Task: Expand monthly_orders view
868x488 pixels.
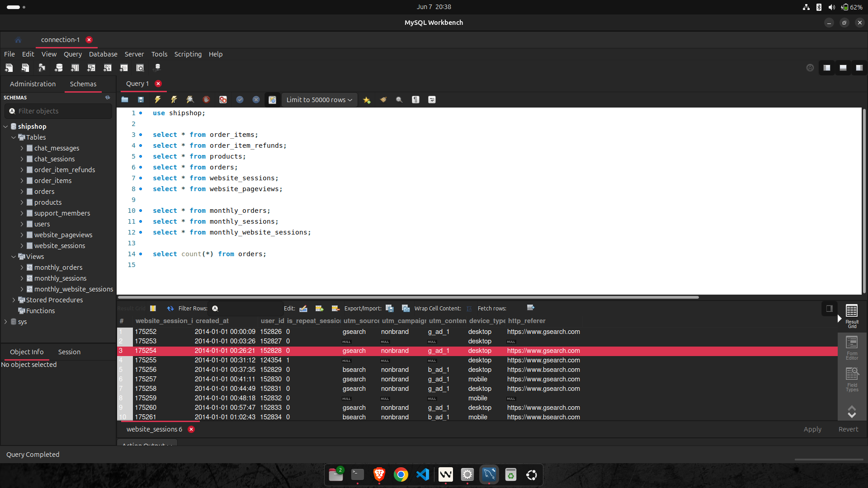Action: pos(22,267)
